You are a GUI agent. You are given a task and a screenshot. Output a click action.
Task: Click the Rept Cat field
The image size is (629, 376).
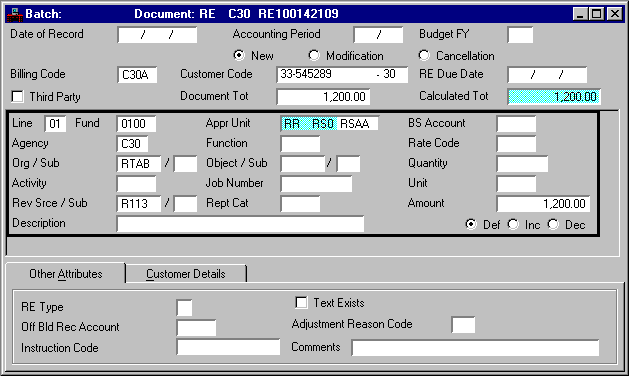point(300,204)
